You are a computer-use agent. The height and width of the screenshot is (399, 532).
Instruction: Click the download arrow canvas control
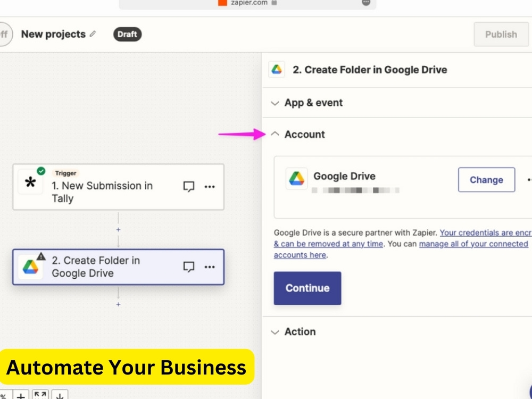60,395
